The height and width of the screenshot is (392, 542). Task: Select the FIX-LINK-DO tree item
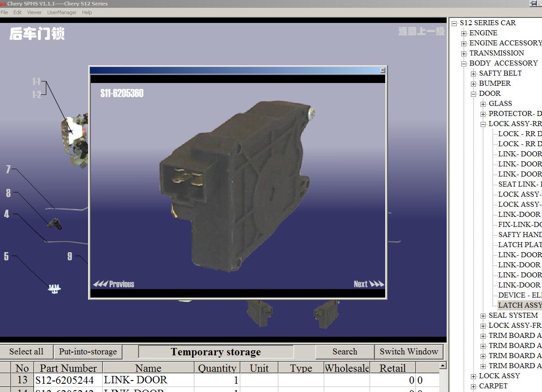[x=520, y=225]
